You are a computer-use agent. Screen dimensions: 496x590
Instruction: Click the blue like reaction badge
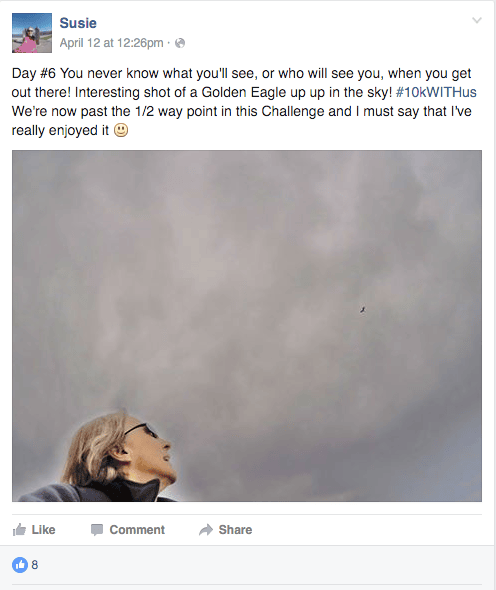pyautogui.click(x=20, y=564)
